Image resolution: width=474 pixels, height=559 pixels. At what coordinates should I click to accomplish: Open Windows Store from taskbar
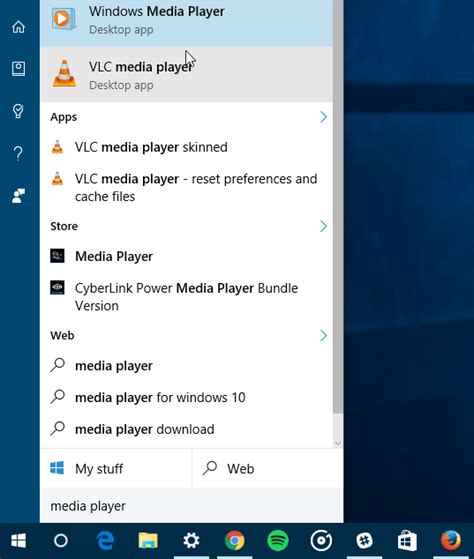[x=407, y=541]
